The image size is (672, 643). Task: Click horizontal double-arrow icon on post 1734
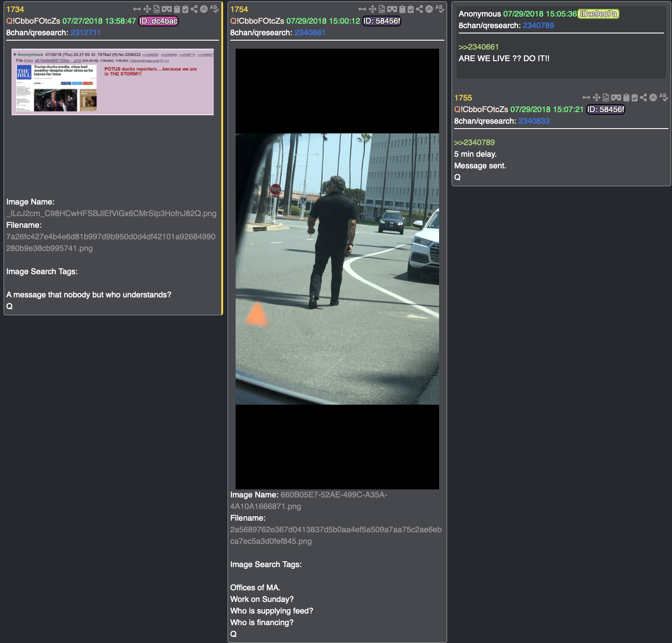137,9
